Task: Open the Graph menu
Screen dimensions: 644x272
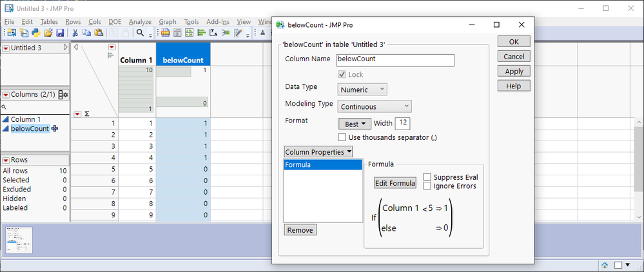Action: [x=168, y=22]
